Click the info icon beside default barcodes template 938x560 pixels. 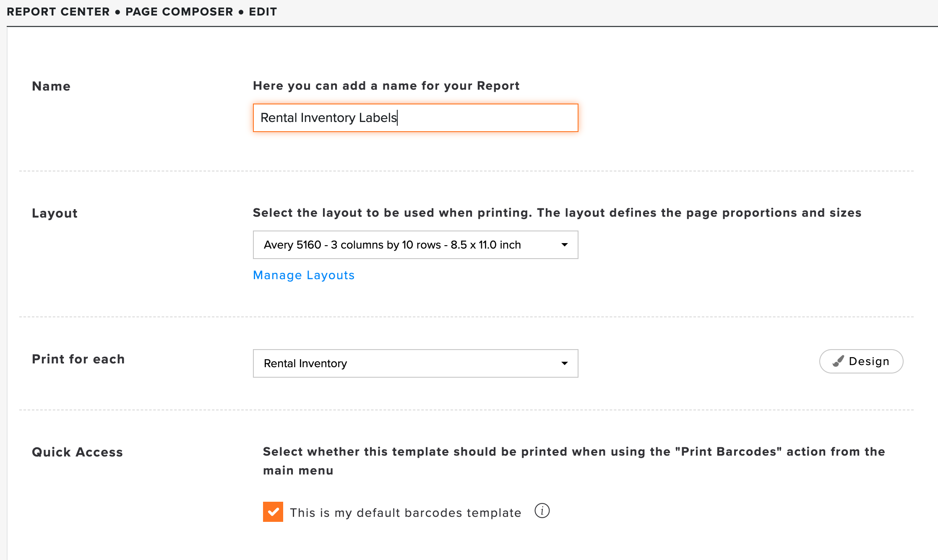(542, 511)
